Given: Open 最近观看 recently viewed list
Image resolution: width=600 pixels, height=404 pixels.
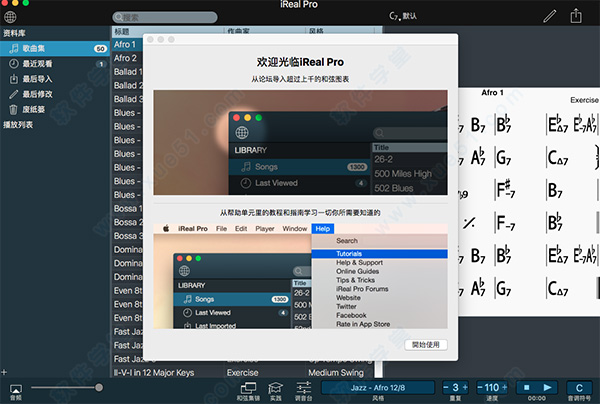Looking at the screenshot, I should (x=55, y=64).
